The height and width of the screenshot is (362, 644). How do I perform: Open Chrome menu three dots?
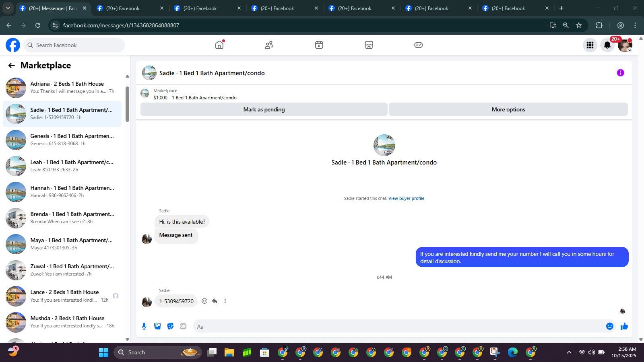coord(635,25)
